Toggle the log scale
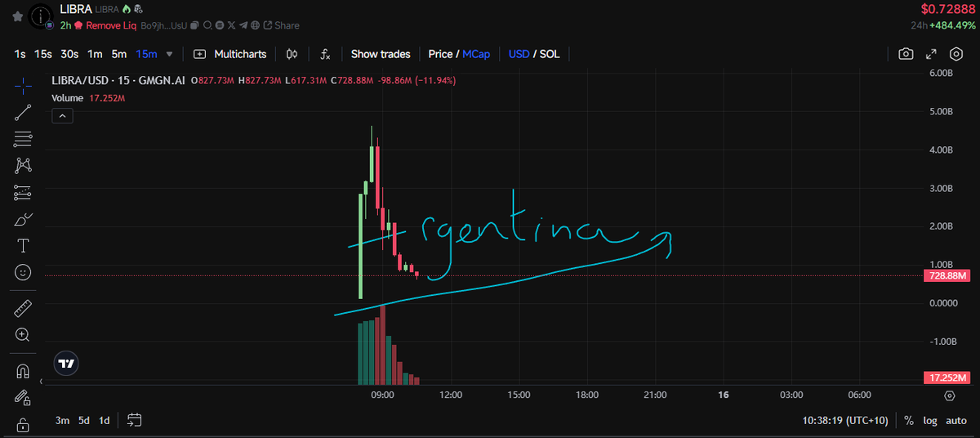This screenshot has height=438, width=980. [930, 420]
